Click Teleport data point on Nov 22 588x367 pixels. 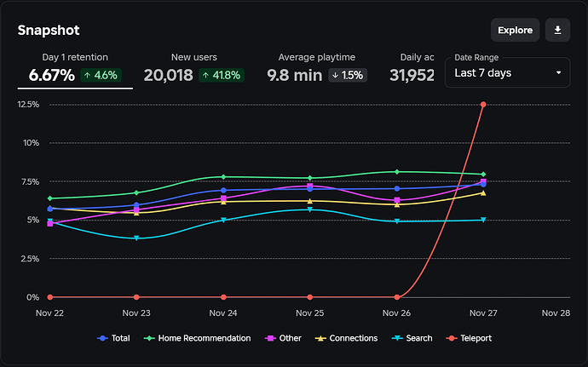[x=50, y=297]
